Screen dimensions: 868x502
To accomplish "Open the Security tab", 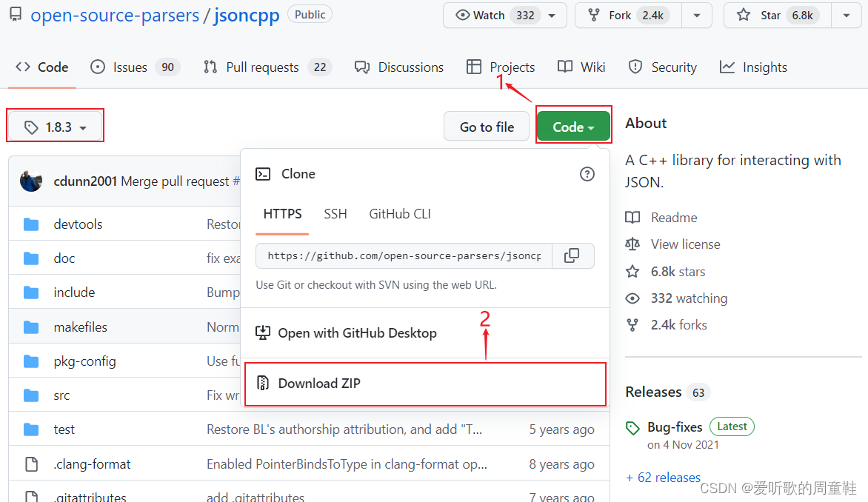I will 663,67.
